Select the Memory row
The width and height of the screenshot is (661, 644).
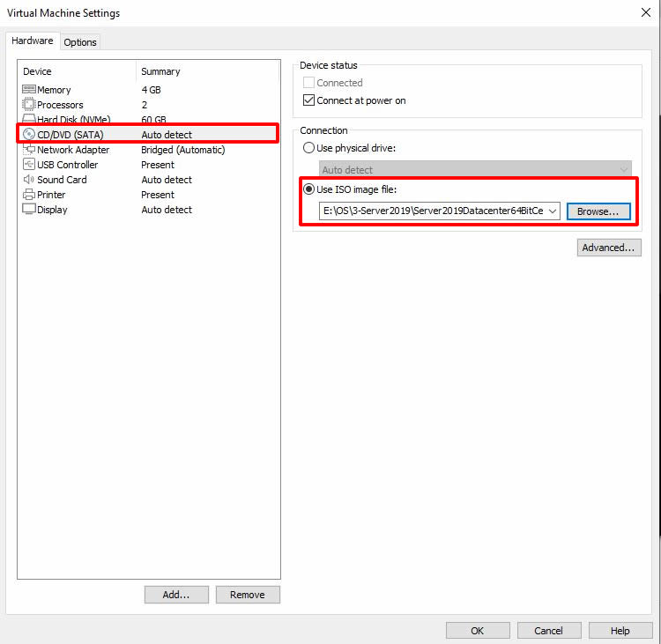pos(148,90)
